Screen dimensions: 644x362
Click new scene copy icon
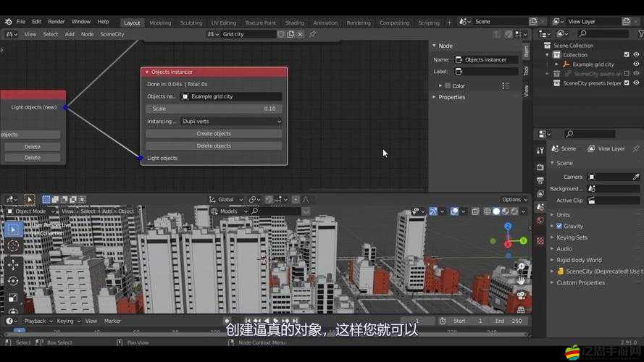[533, 21]
